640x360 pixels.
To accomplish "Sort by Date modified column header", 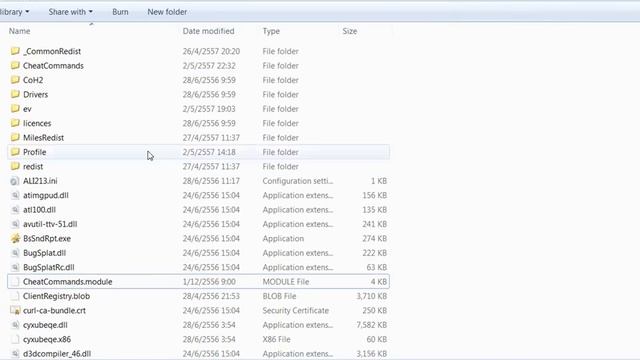I will click(x=208, y=31).
